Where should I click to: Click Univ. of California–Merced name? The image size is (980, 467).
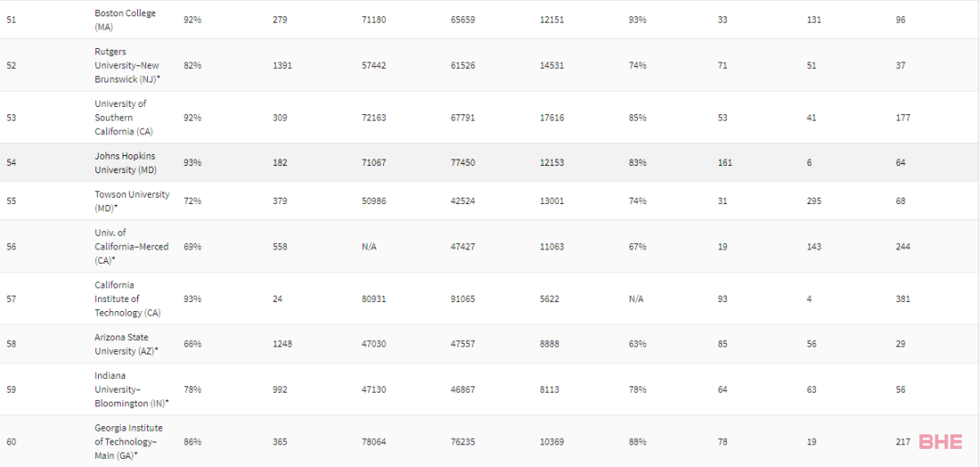pyautogui.click(x=132, y=247)
